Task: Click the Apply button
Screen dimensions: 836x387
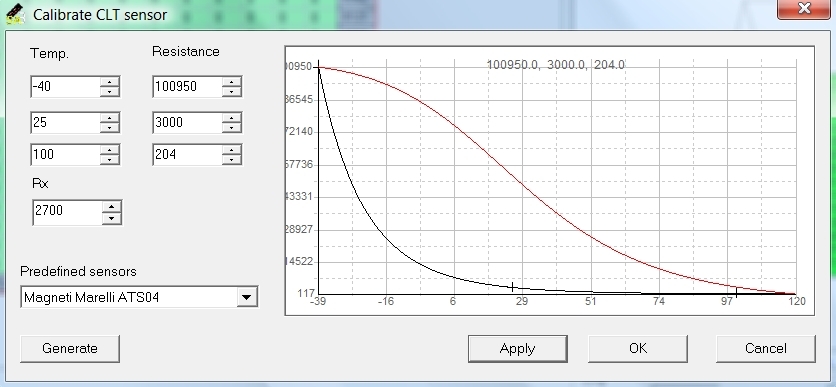Action: pyautogui.click(x=517, y=349)
